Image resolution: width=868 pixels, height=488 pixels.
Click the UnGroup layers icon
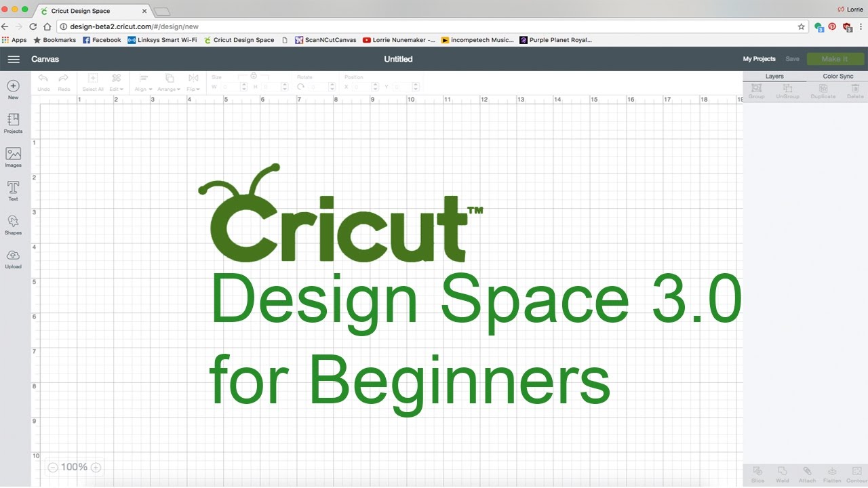pyautogui.click(x=788, y=91)
